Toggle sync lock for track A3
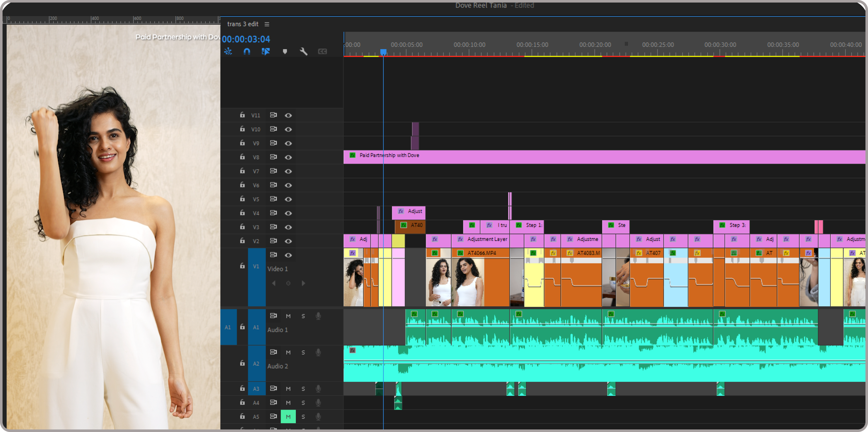 tap(273, 388)
